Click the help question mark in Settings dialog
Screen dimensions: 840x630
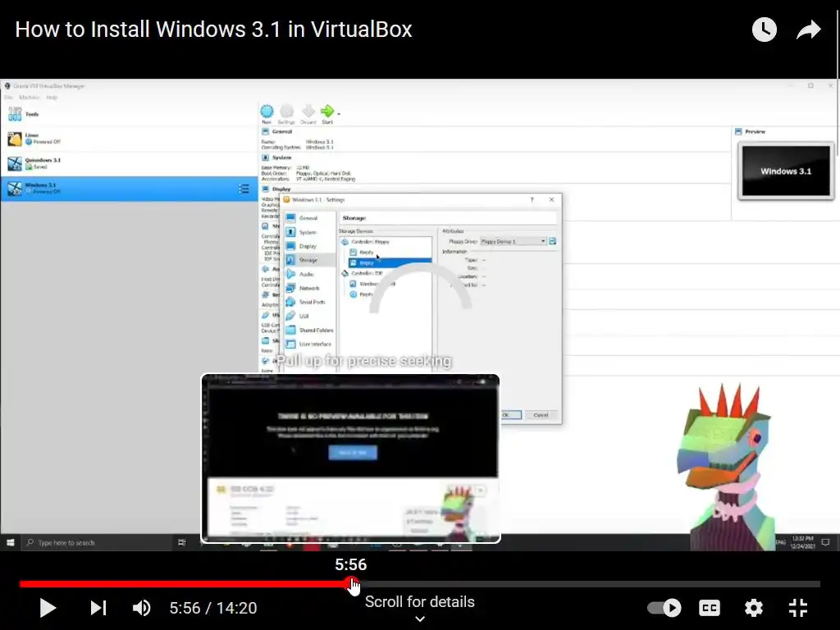coord(532,199)
